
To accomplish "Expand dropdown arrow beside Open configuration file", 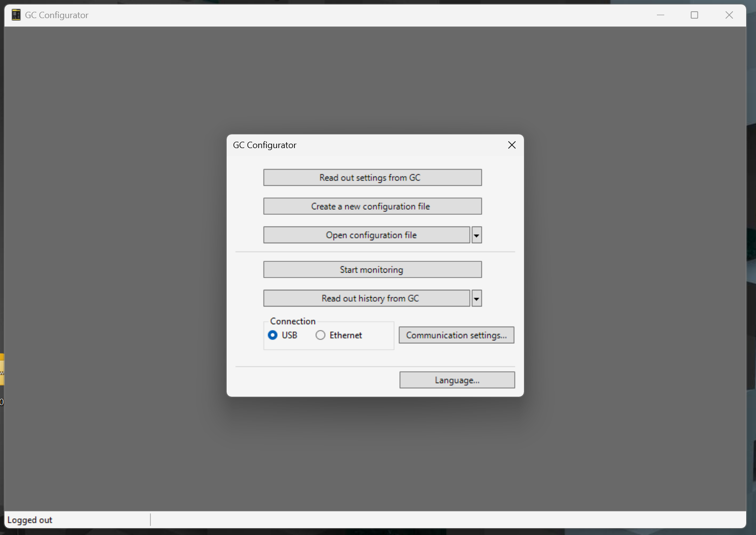I will (476, 235).
